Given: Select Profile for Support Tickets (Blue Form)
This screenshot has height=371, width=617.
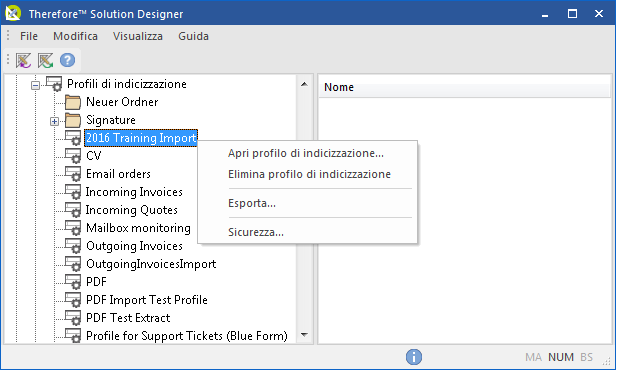Looking at the screenshot, I should point(187,336).
